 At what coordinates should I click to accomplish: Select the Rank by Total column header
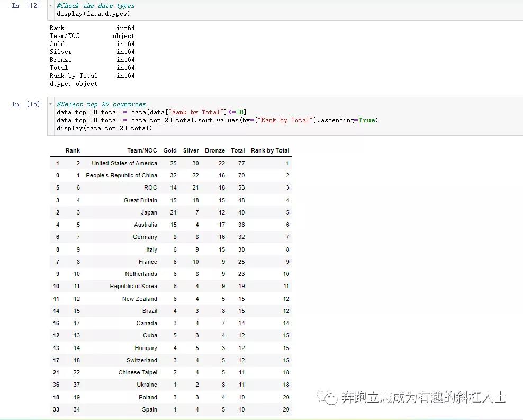tap(270, 150)
